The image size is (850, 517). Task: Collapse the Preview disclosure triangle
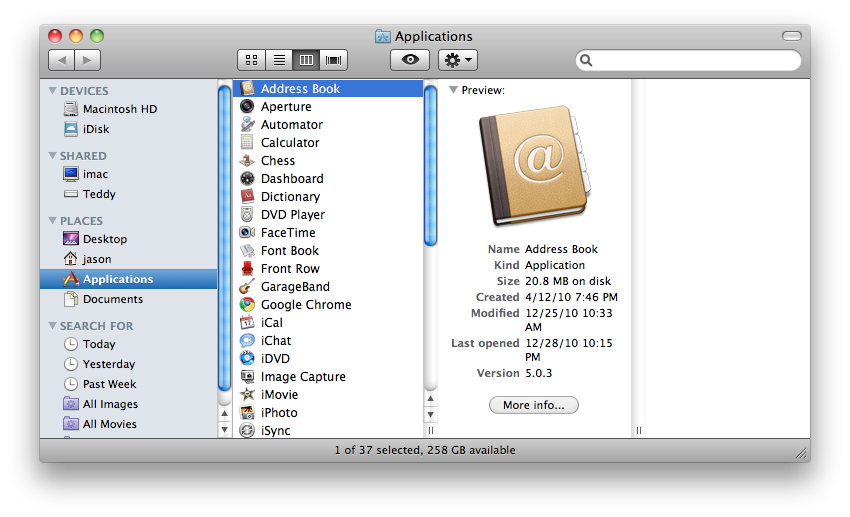point(453,90)
